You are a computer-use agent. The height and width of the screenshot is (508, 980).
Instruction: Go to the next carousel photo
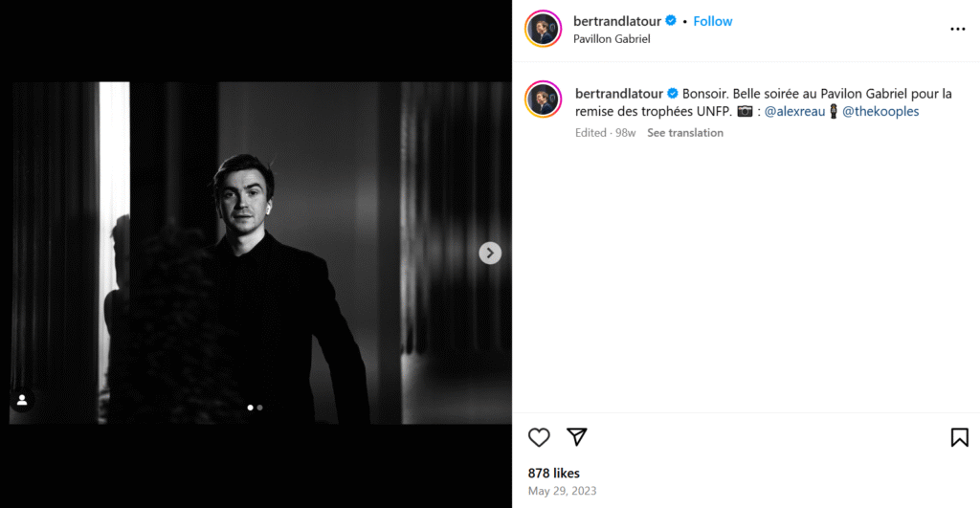tap(490, 253)
